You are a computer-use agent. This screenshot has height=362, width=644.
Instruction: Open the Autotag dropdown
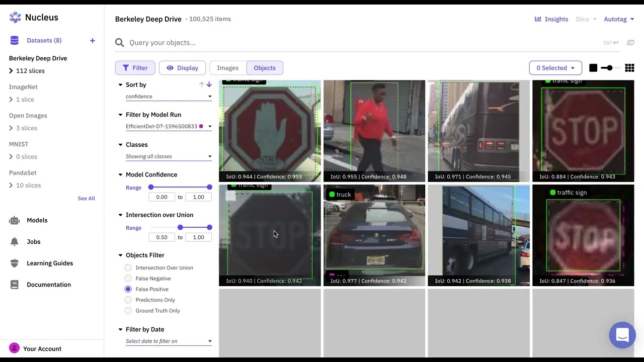click(x=619, y=19)
